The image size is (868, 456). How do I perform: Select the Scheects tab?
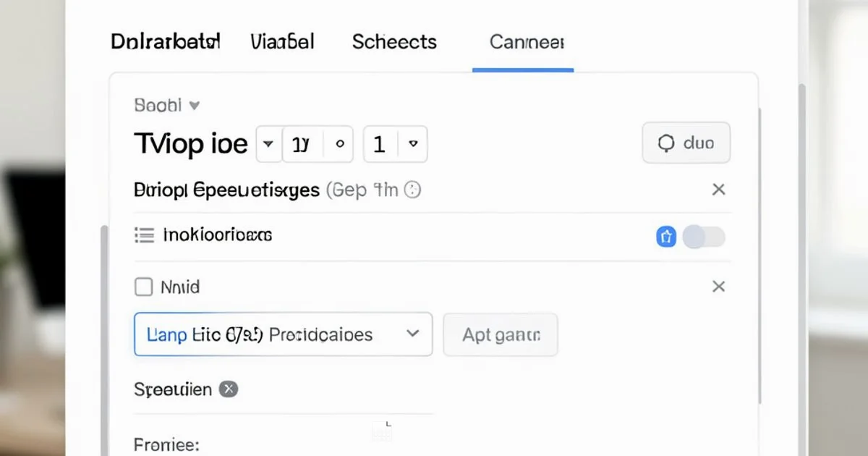pyautogui.click(x=394, y=42)
